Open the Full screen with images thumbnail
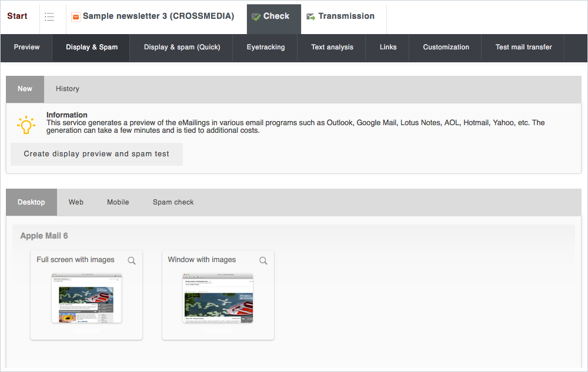 coord(86,298)
